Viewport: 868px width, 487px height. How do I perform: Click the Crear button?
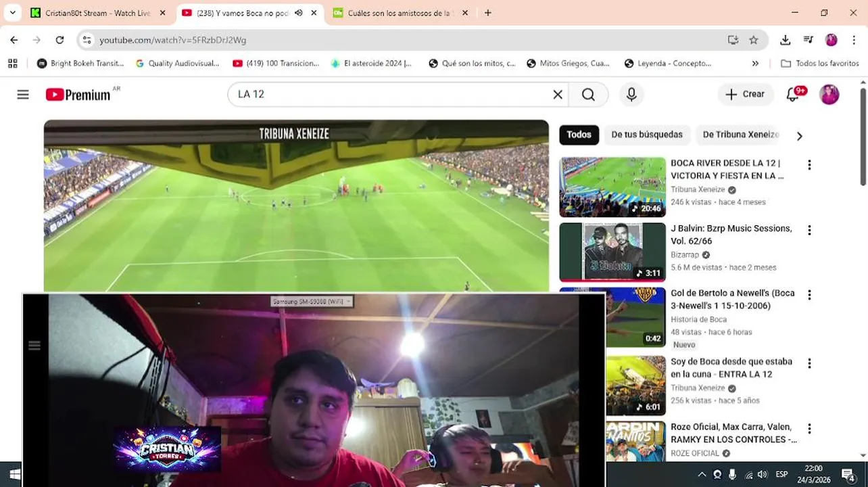[x=746, y=95]
